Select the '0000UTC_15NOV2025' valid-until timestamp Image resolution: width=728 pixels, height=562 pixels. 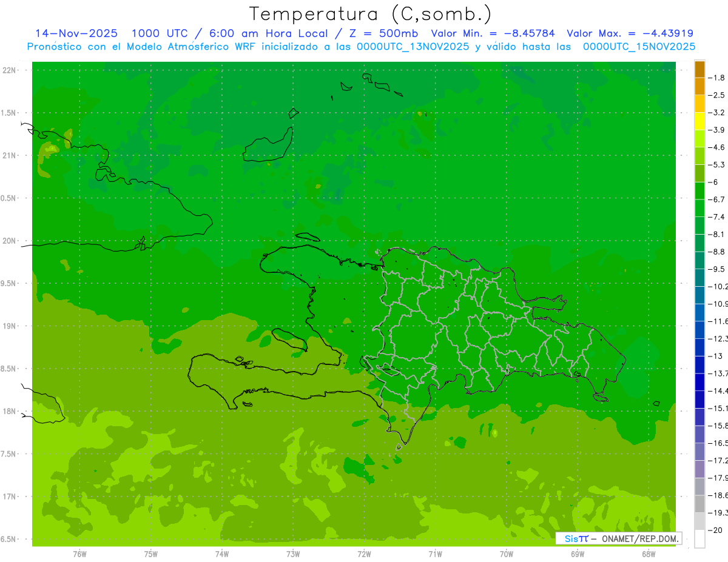(x=638, y=47)
